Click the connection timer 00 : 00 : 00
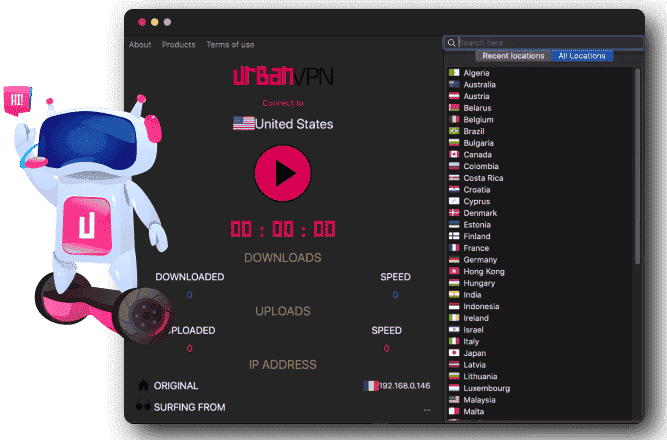Viewport: 667px width, 440px height. click(x=283, y=229)
